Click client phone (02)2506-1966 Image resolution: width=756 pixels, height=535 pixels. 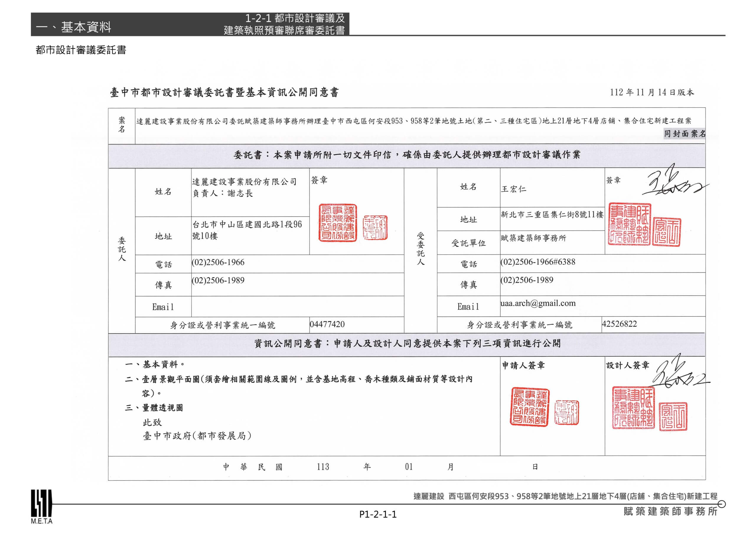tap(218, 262)
